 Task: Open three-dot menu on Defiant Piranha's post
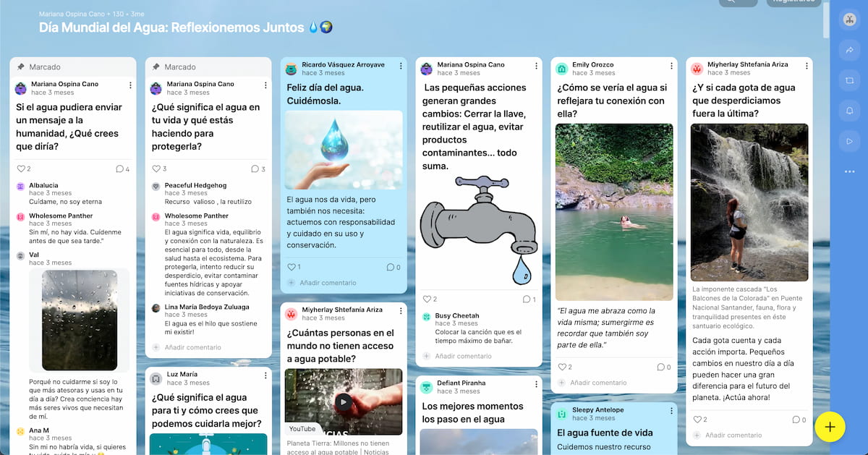[x=536, y=384]
